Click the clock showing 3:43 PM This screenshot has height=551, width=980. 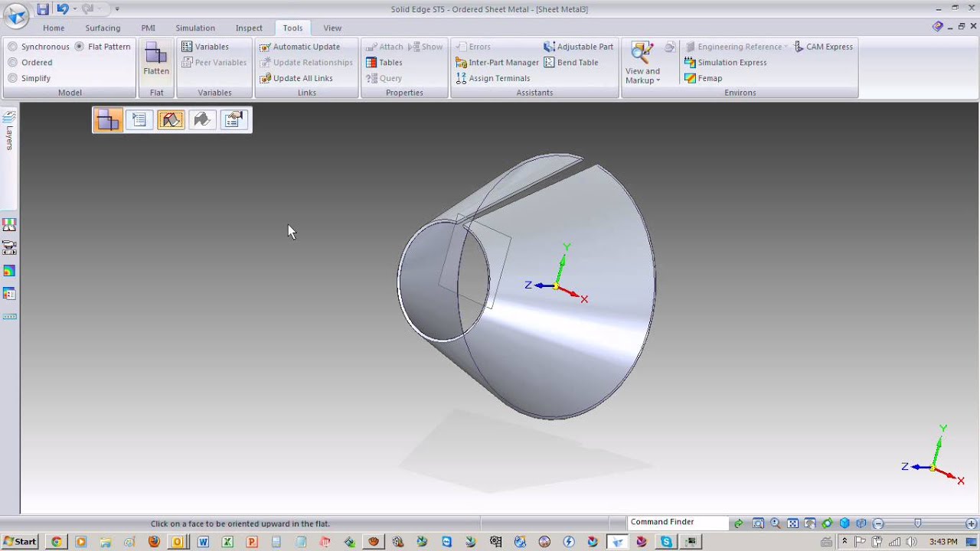click(942, 541)
